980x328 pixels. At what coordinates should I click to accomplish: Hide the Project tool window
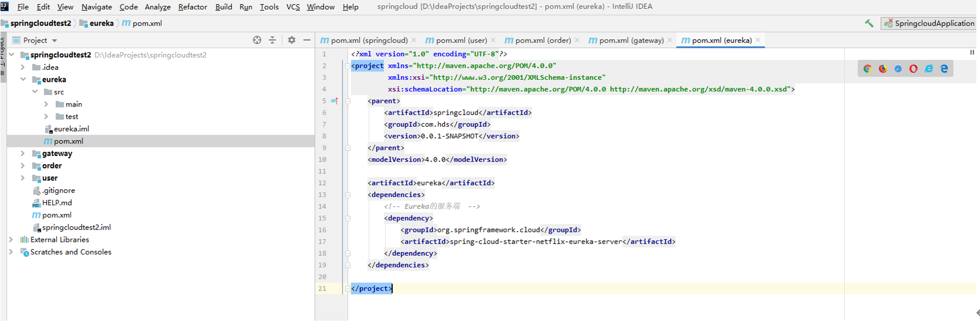click(x=307, y=40)
